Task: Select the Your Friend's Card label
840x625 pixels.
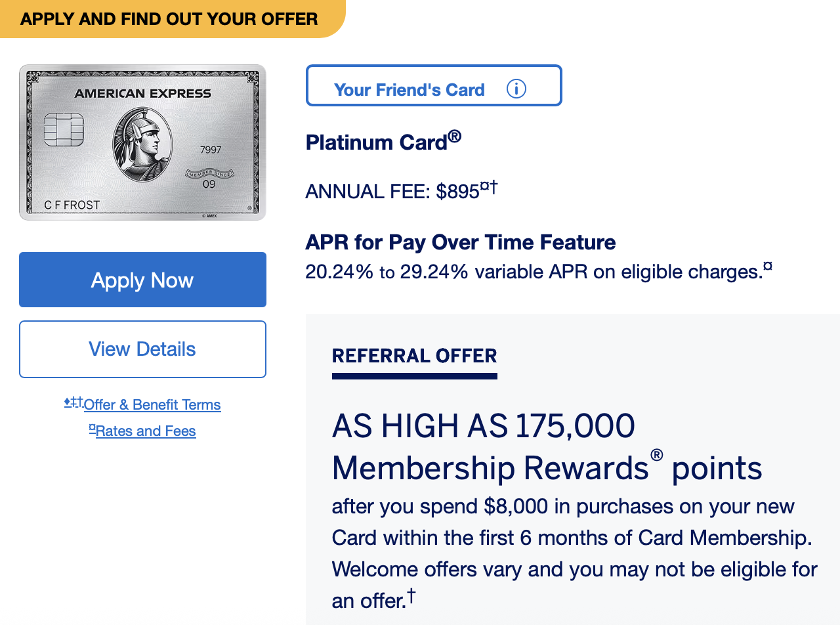Action: [409, 90]
